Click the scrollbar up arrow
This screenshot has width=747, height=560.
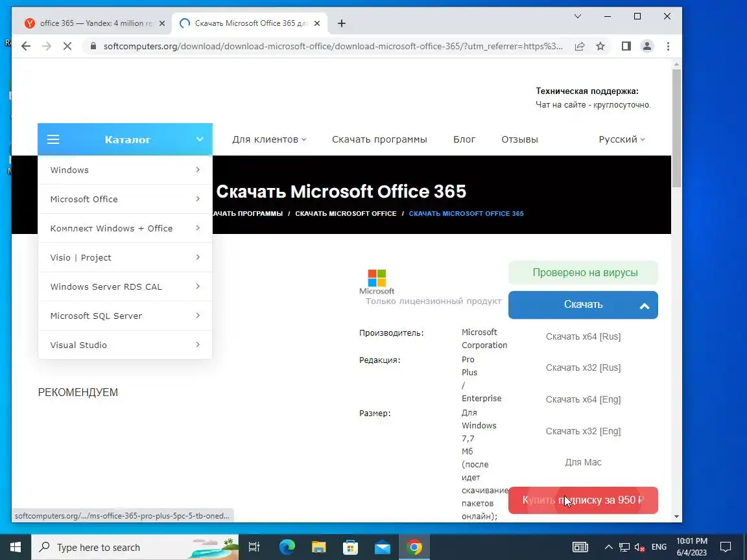coord(676,64)
